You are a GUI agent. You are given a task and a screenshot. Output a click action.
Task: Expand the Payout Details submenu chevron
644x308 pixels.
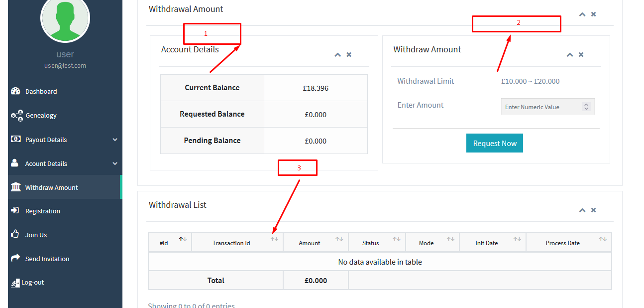[x=115, y=140]
